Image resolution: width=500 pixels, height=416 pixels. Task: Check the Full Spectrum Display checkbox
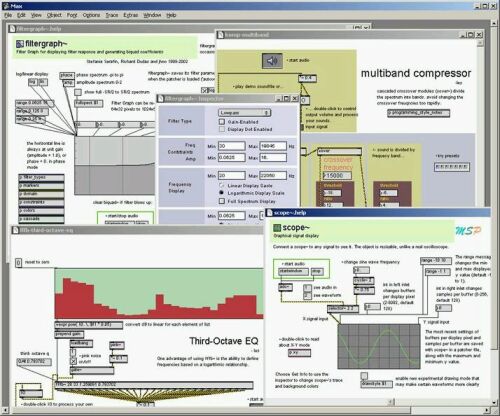point(222,201)
